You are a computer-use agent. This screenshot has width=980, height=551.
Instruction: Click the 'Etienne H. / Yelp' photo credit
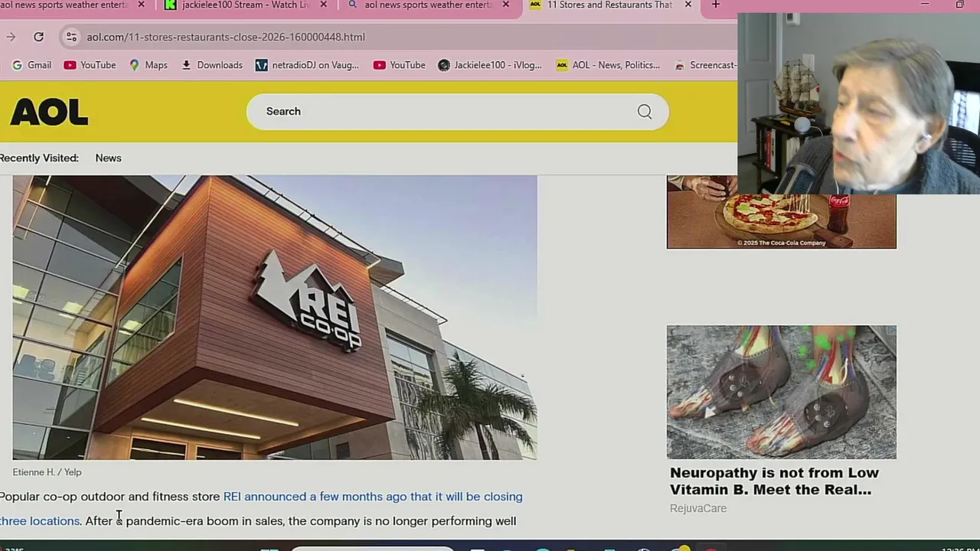tap(47, 472)
